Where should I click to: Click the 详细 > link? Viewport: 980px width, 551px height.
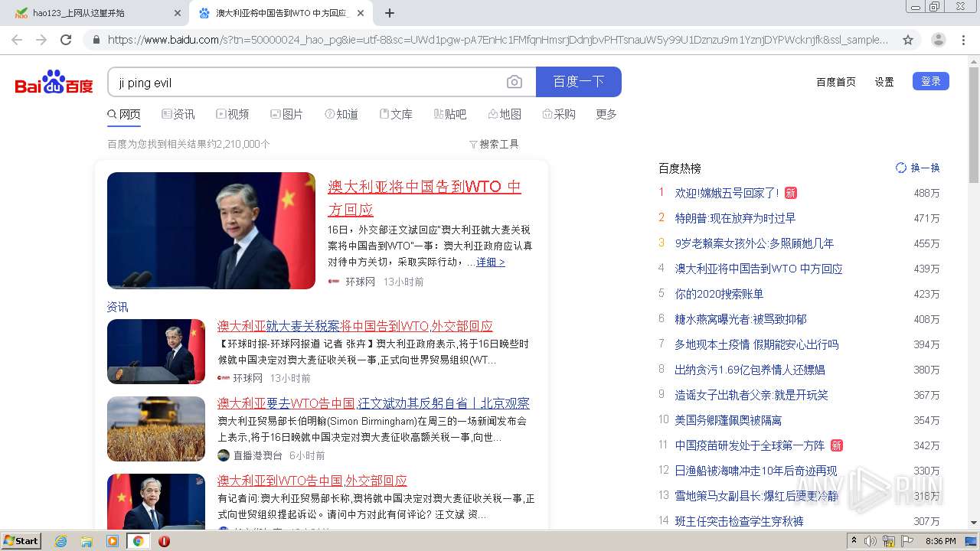click(491, 262)
